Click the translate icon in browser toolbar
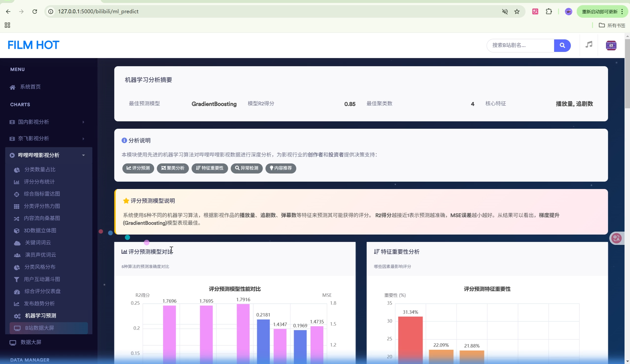630x364 pixels. click(x=535, y=12)
